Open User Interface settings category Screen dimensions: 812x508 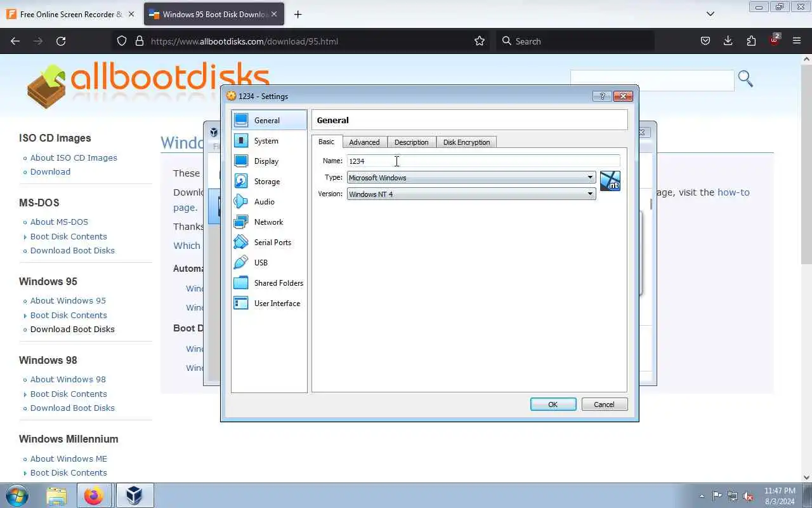[269, 303]
